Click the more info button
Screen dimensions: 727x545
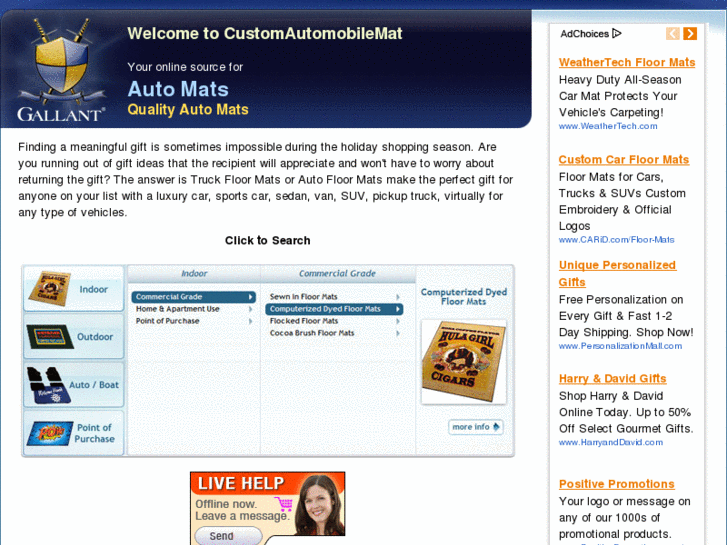tap(476, 427)
